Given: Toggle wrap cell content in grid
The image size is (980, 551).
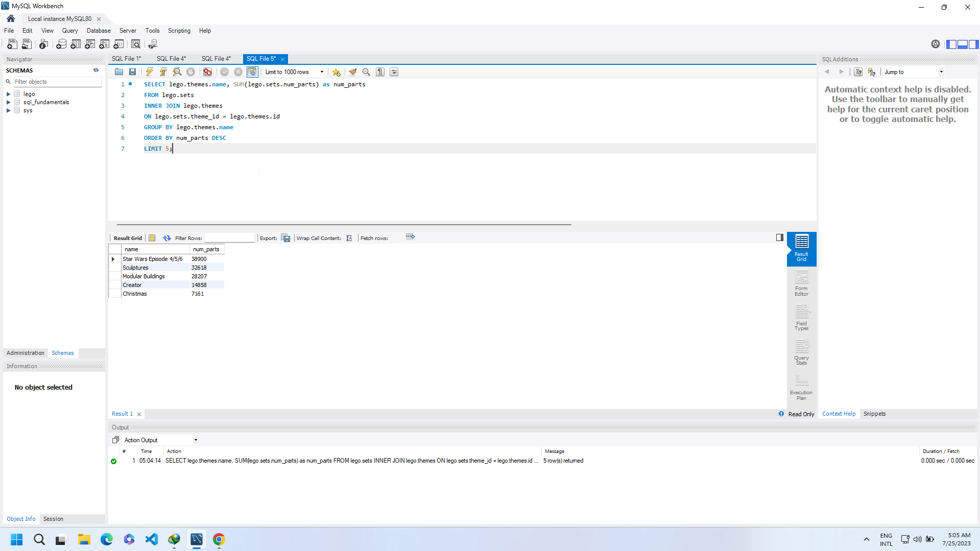Looking at the screenshot, I should [349, 238].
